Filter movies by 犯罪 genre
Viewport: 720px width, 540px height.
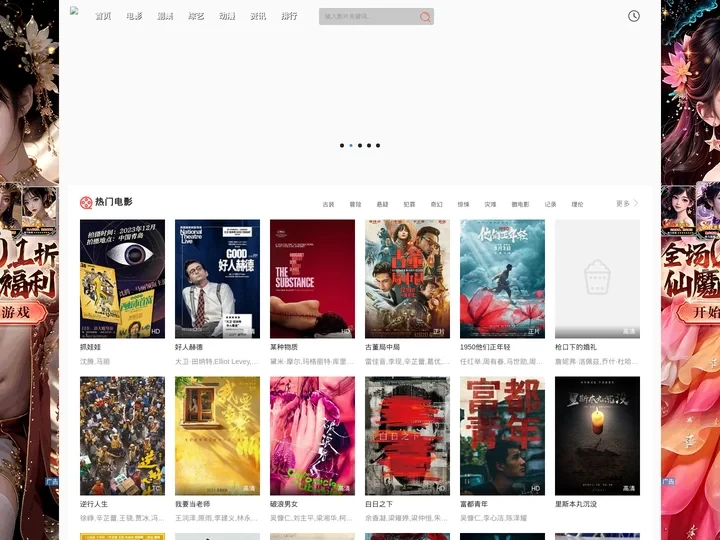(409, 204)
